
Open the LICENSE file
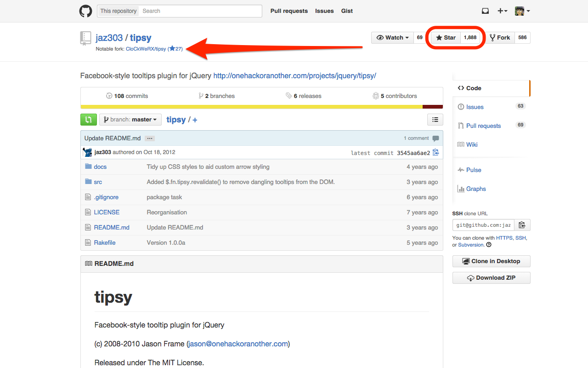click(107, 213)
